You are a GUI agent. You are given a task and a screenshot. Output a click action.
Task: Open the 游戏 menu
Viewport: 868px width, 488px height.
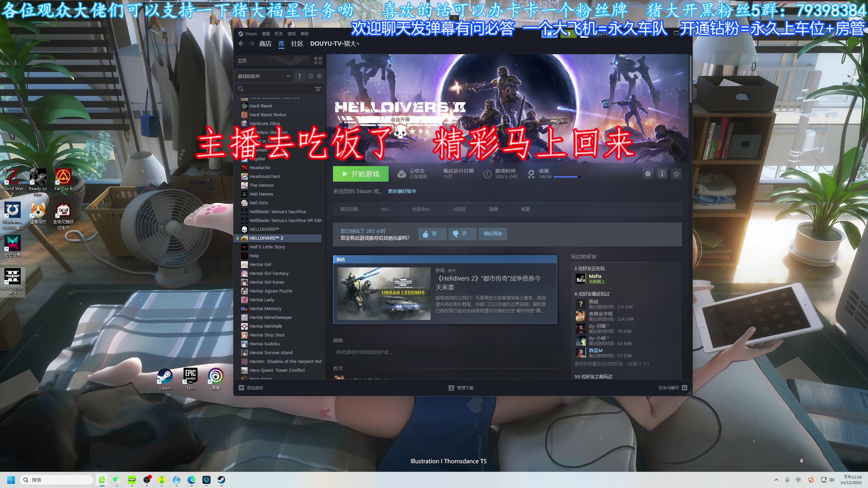click(292, 34)
